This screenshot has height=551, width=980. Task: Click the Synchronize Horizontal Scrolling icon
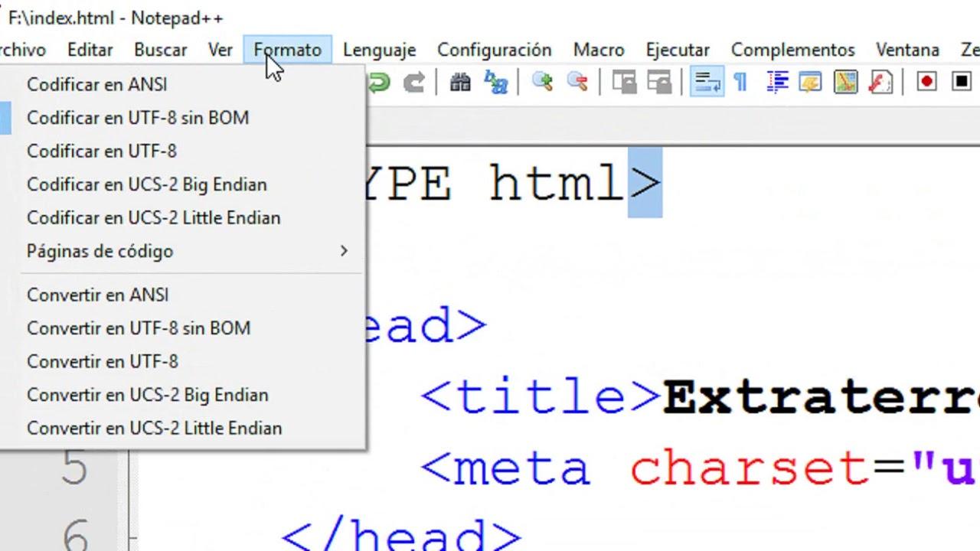click(x=660, y=82)
